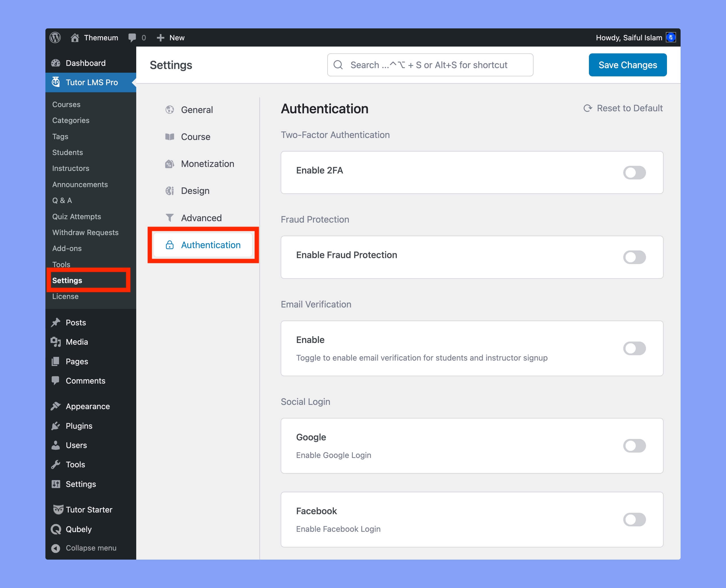Toggle Enable 2FA switch

tap(634, 173)
